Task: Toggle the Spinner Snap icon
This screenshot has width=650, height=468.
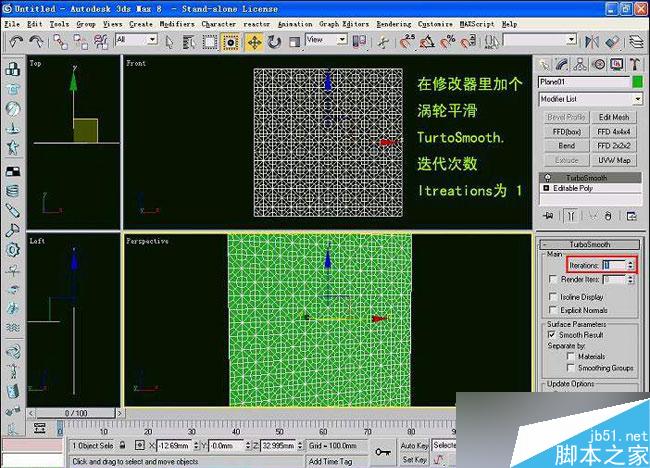Action: coord(468,41)
